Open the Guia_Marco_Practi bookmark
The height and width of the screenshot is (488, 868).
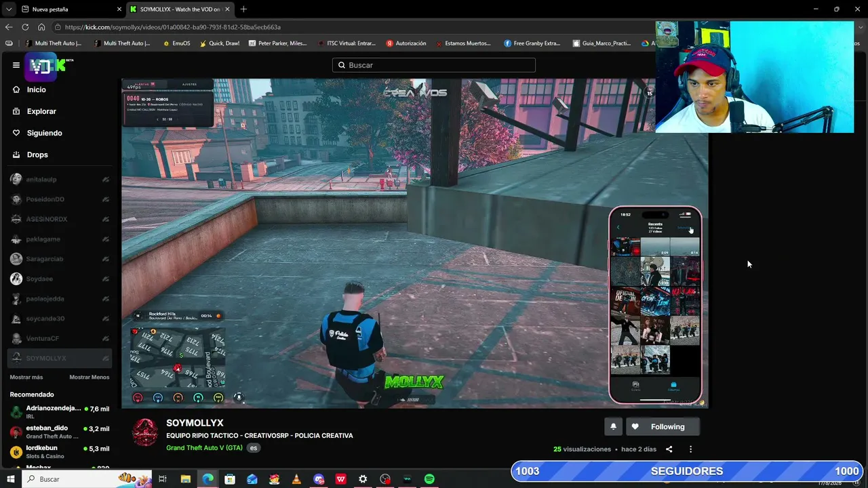pos(601,43)
